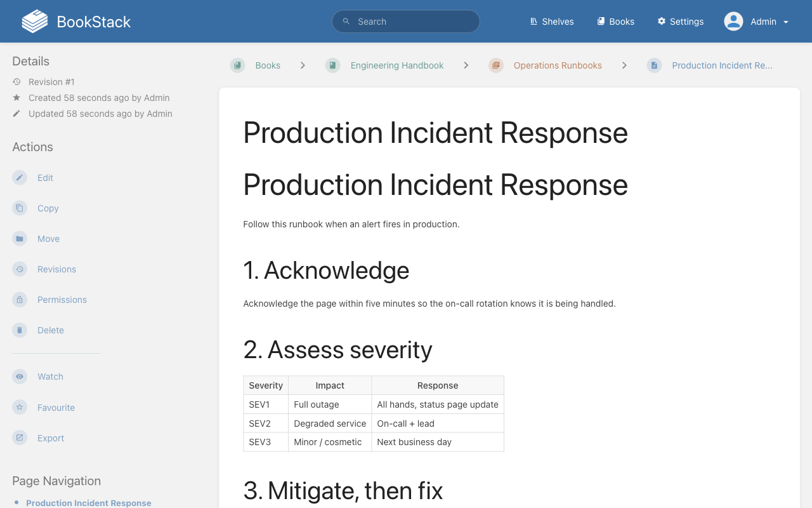
Task: Click the Permissions lock icon
Action: tap(20, 300)
